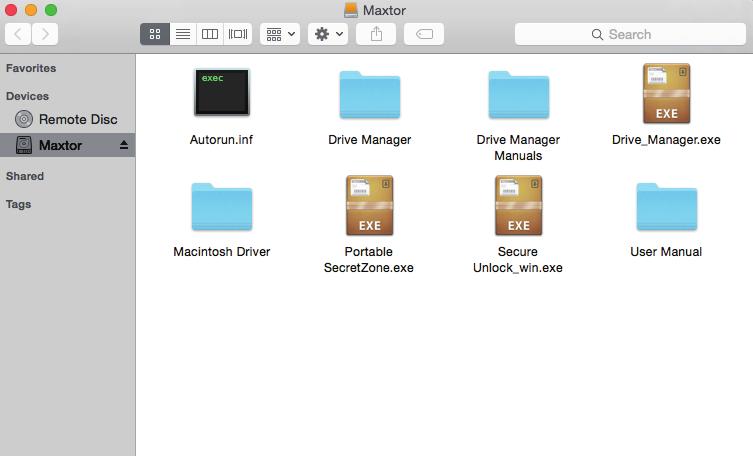Select the Macintosh Driver folder icon
The width and height of the screenshot is (753, 456).
point(221,206)
